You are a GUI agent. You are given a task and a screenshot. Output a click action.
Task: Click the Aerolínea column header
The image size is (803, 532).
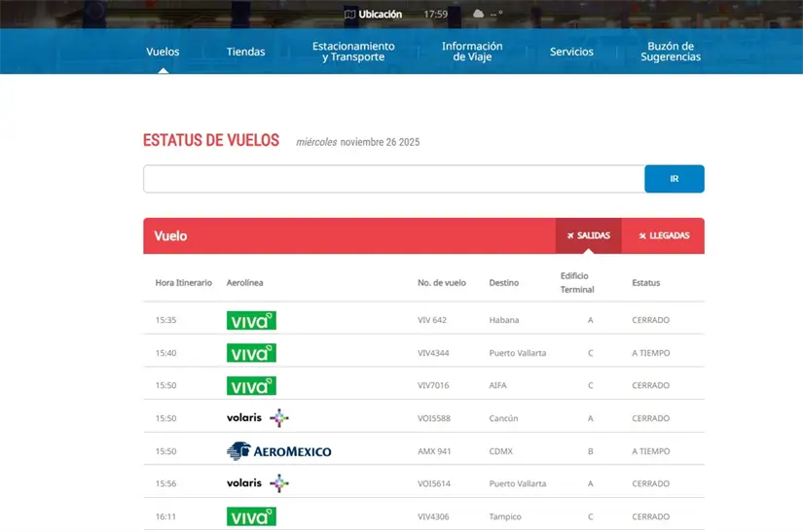[x=244, y=283]
